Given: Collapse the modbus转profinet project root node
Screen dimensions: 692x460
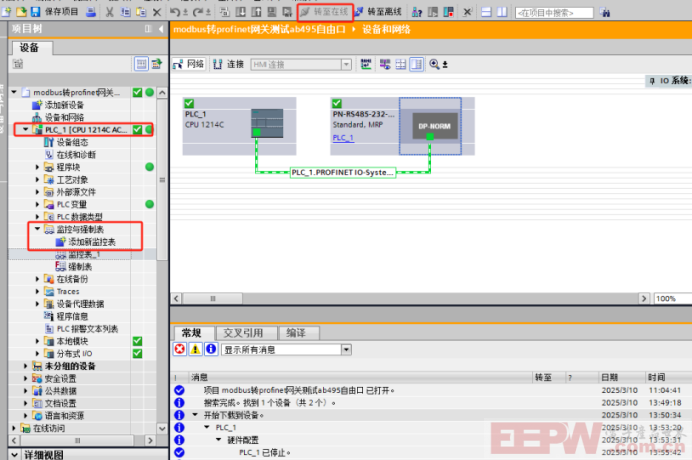Looking at the screenshot, I should (x=14, y=92).
